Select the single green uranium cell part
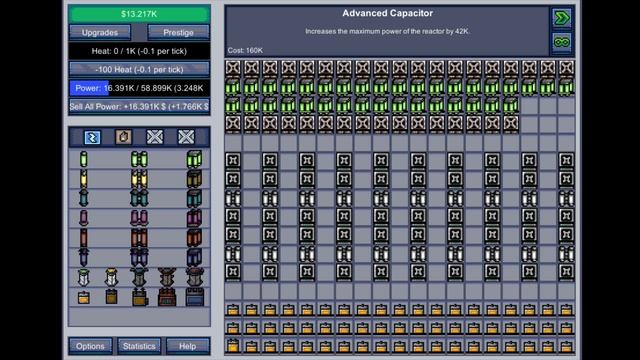 [84, 159]
